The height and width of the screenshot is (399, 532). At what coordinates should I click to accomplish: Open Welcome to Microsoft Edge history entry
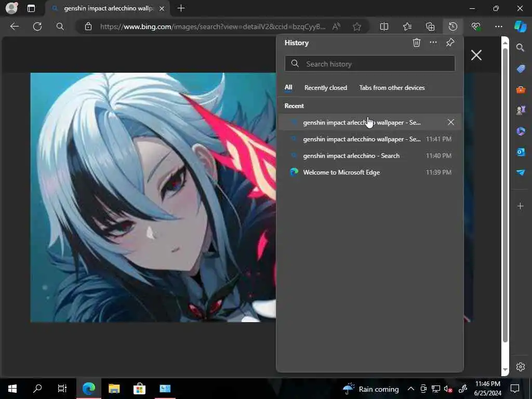coord(370,172)
